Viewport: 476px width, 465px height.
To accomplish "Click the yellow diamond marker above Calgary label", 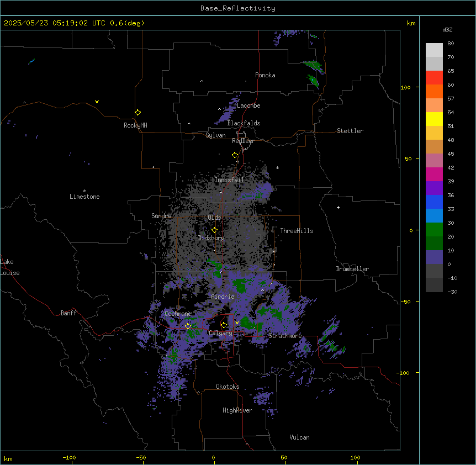I will click(x=224, y=325).
